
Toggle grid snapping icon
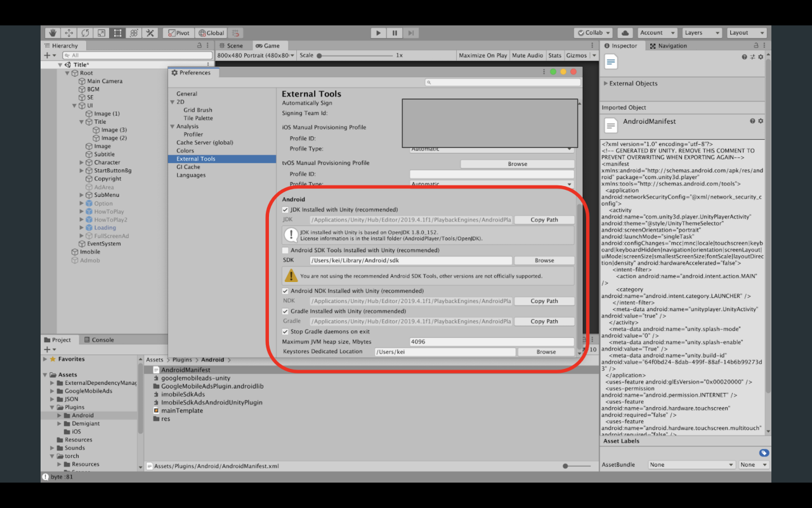coord(235,33)
